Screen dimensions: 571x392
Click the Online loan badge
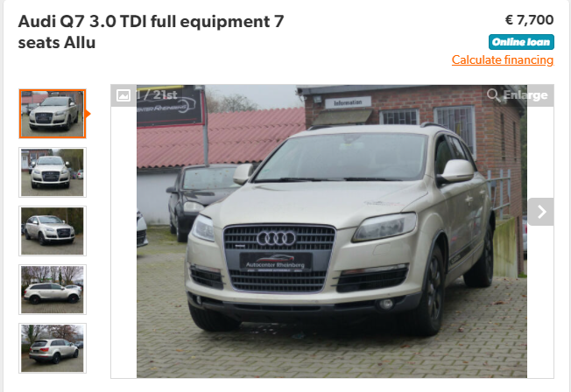(521, 42)
